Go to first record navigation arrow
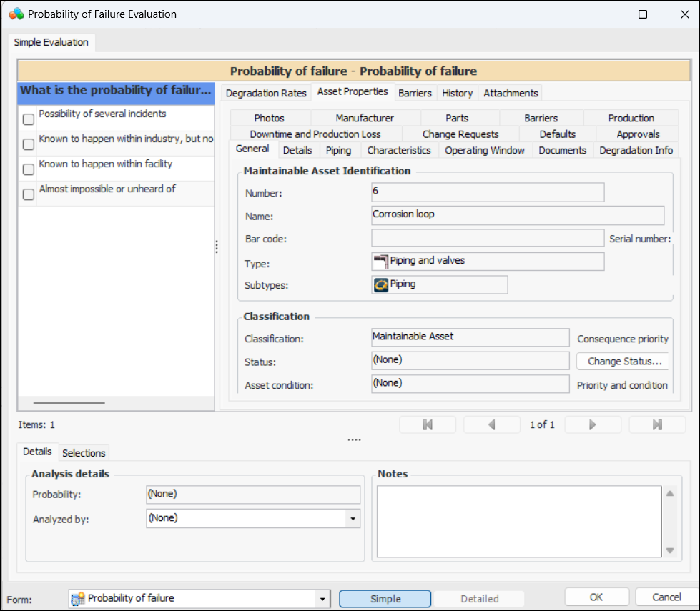This screenshot has width=700, height=611. click(x=428, y=424)
